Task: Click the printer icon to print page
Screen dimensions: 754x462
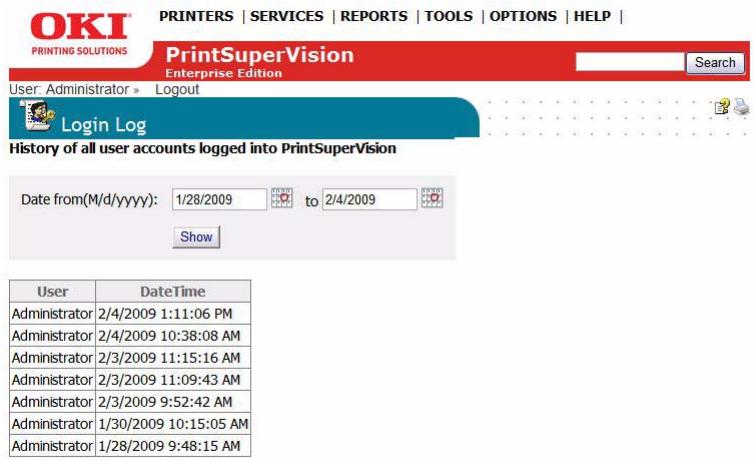Action: coord(741,107)
